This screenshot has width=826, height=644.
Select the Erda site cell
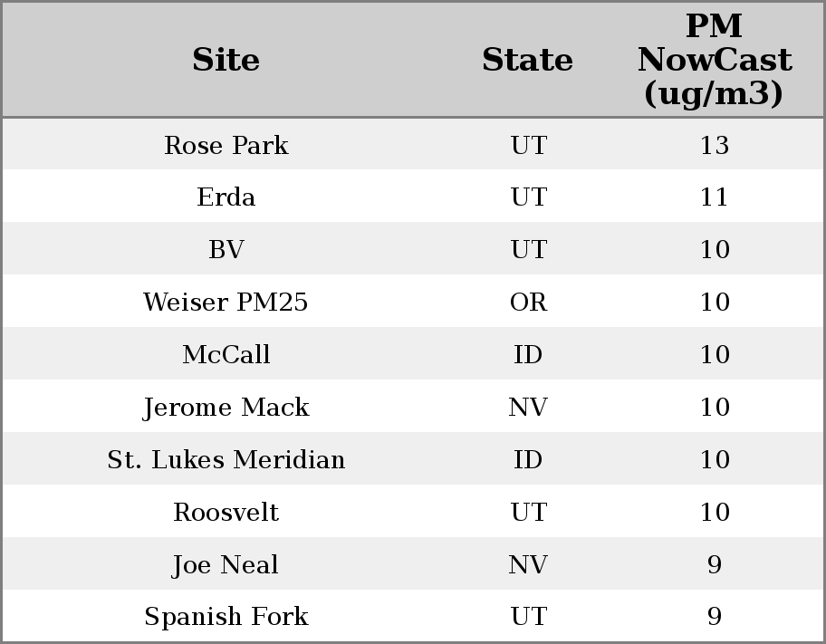(226, 197)
